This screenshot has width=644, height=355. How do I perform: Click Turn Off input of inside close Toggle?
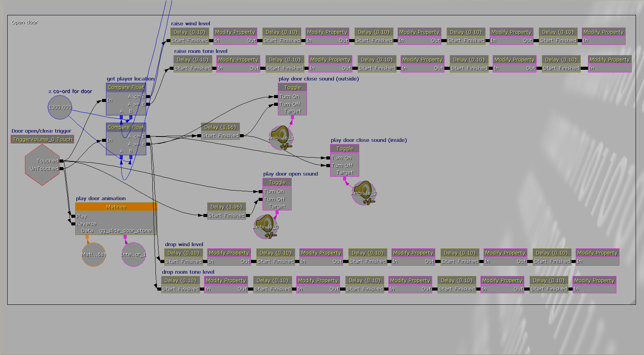pos(328,166)
